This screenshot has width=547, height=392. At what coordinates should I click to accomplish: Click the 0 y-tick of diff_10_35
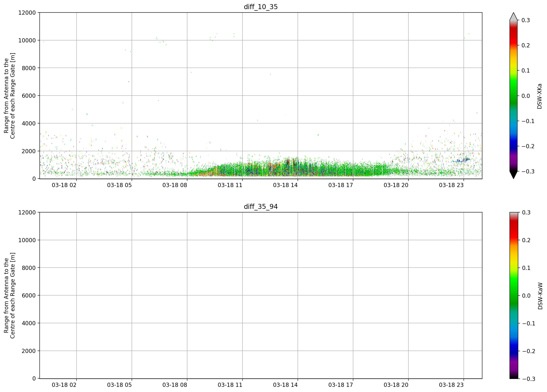34,179
